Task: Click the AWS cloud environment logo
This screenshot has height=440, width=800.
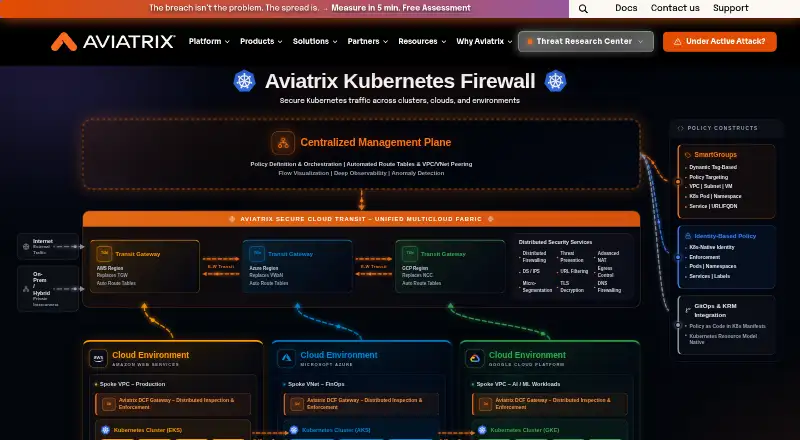Action: (x=98, y=358)
